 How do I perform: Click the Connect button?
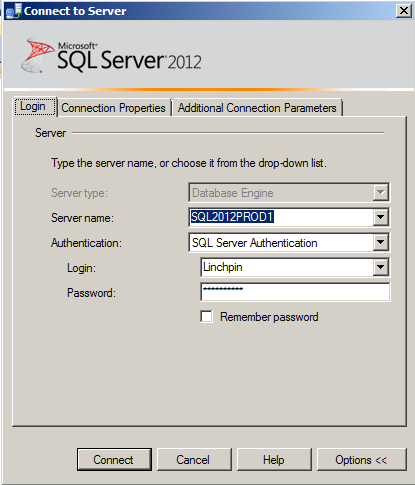[x=114, y=460]
